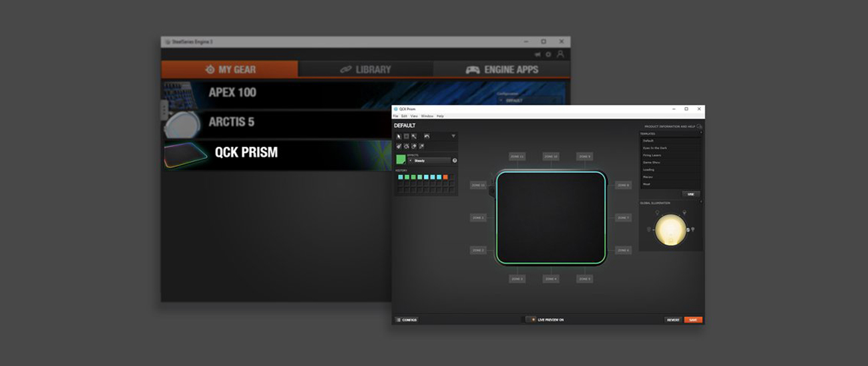The height and width of the screenshot is (366, 868).
Task: Select the Zone 6 label
Action: click(x=623, y=250)
